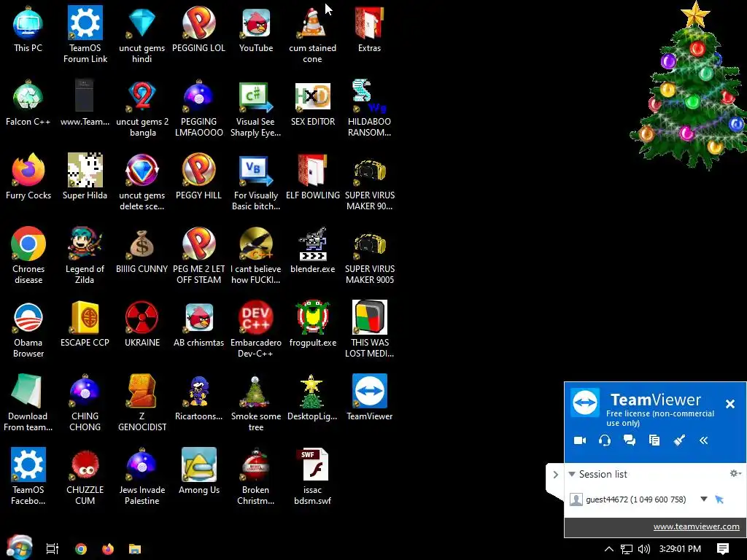Close the TeamViewer session panel

[729, 404]
